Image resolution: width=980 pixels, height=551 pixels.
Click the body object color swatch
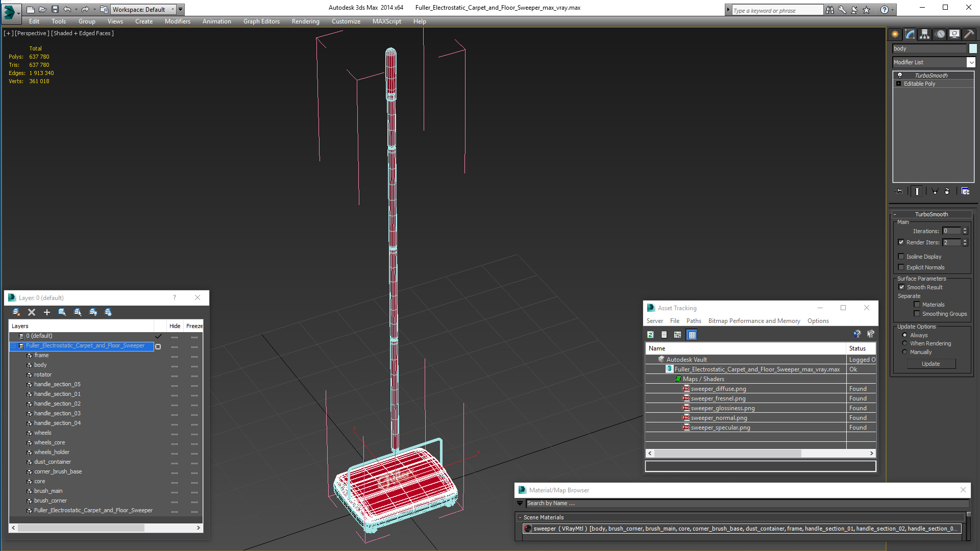pyautogui.click(x=973, y=48)
